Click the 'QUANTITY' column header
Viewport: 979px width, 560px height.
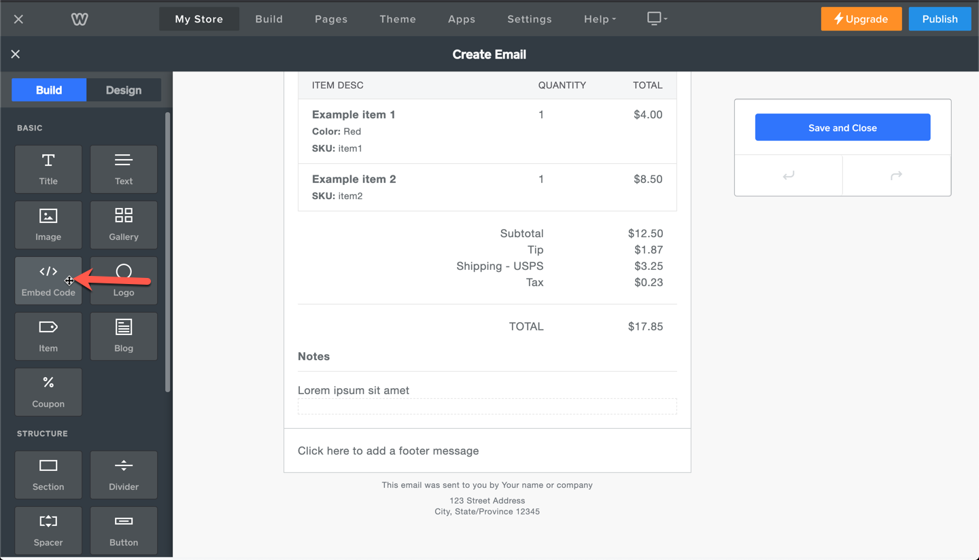[562, 85]
